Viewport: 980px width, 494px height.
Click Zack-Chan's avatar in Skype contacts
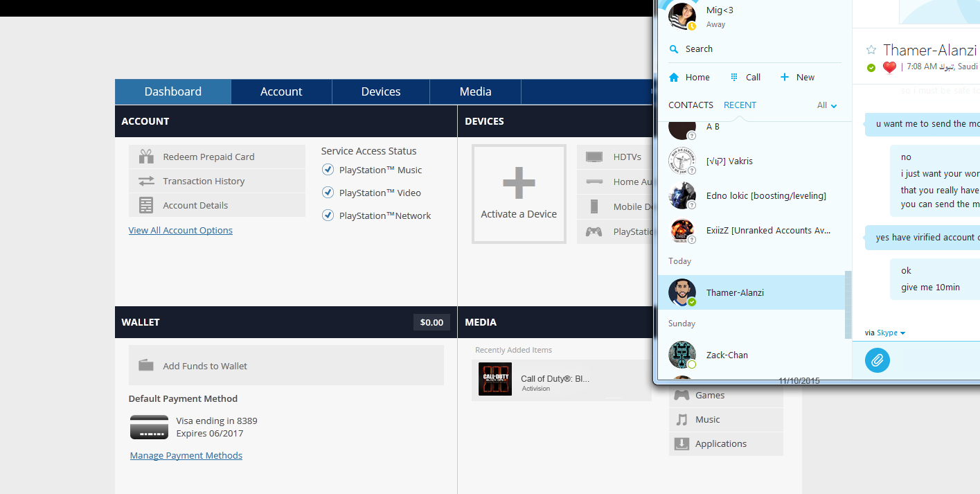682,355
